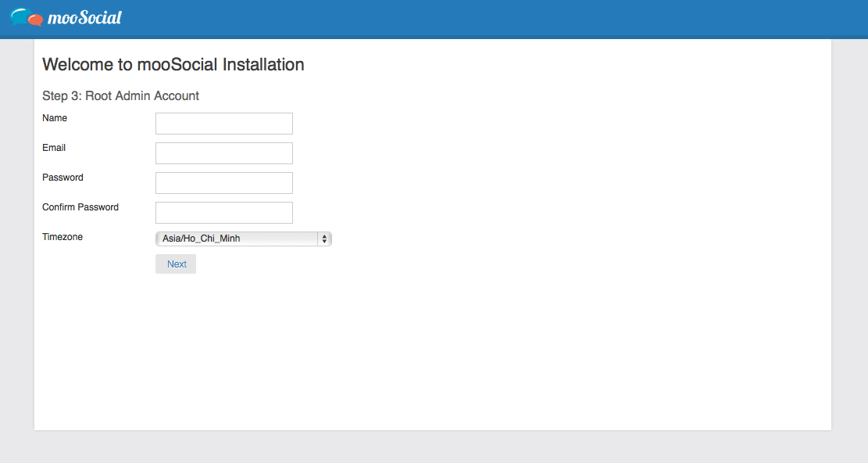Open the Timezone dropdown
The width and height of the screenshot is (868, 463).
(243, 239)
